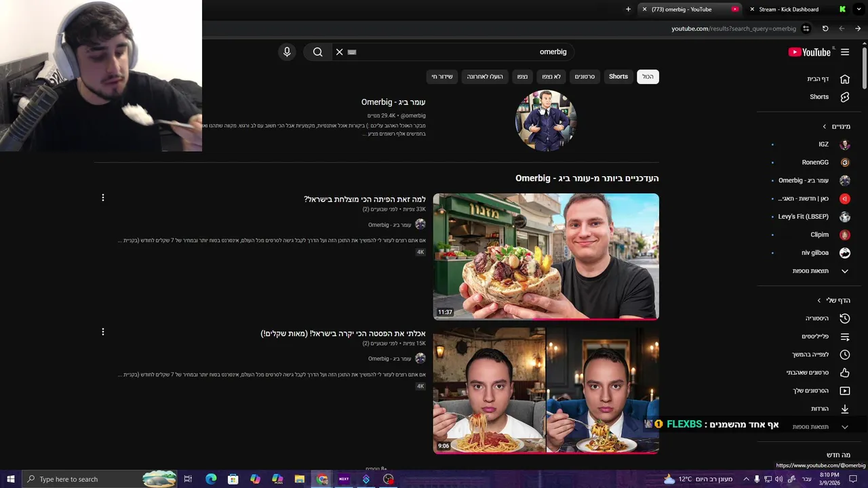Image resolution: width=868 pixels, height=488 pixels.
Task: Click the magnifier search button
Action: coord(318,52)
